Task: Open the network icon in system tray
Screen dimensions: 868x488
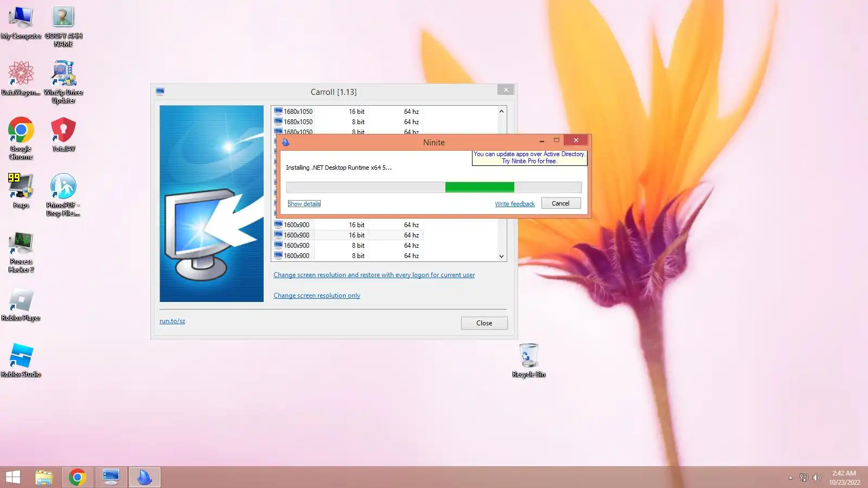Action: coord(803,478)
